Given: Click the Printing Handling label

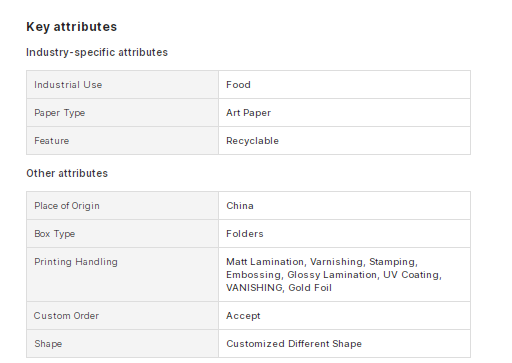Looking at the screenshot, I should coord(76,262).
